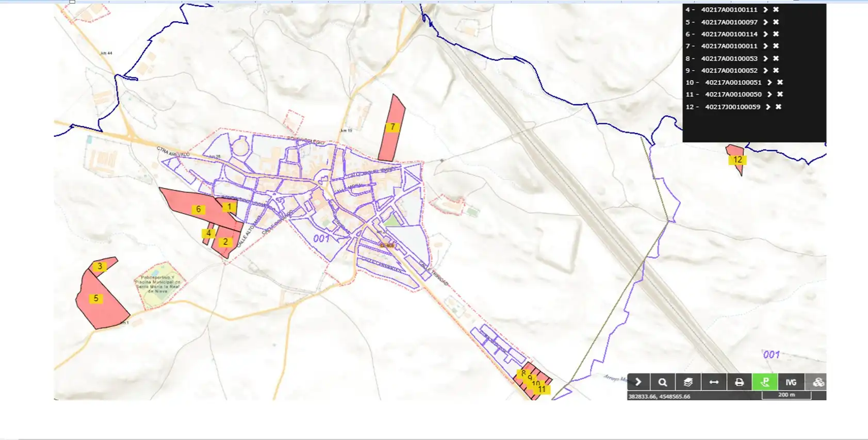Select parcel reference 40217A00100097 text
The width and height of the screenshot is (868, 440).
click(729, 22)
